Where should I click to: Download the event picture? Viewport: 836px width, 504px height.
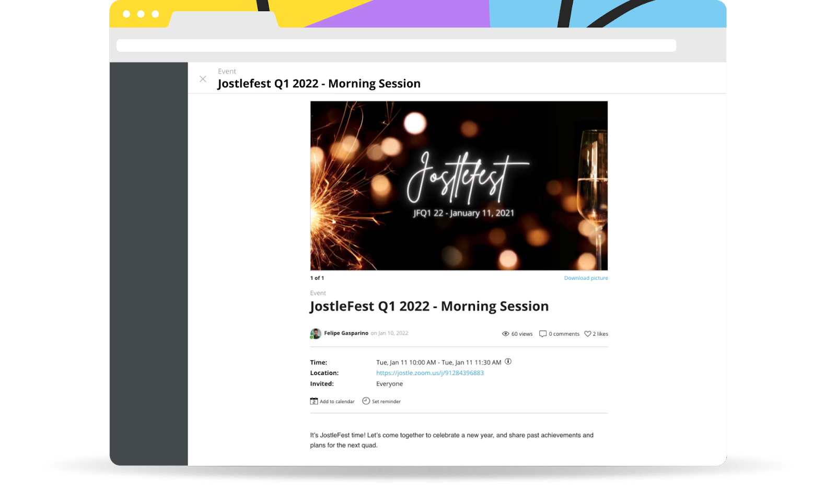(586, 278)
